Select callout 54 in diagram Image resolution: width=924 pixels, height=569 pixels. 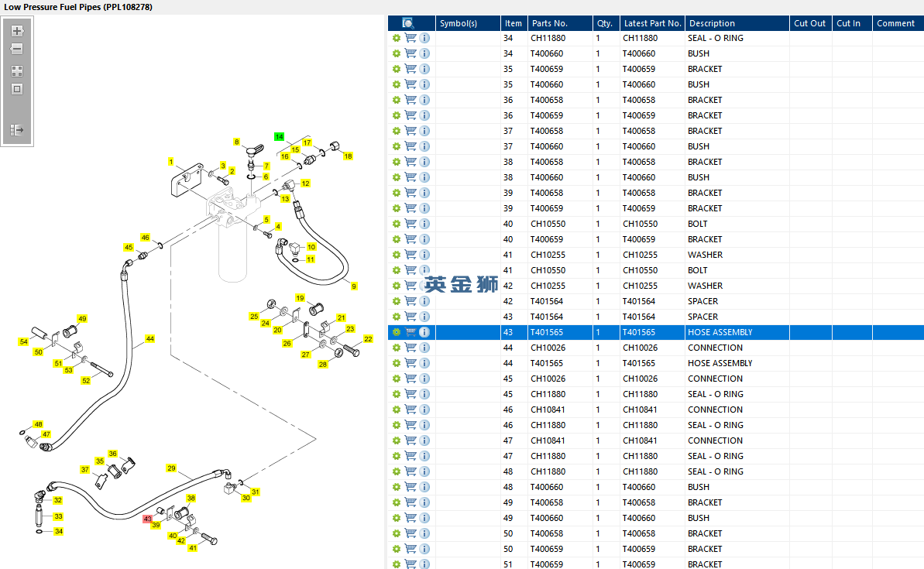point(23,341)
